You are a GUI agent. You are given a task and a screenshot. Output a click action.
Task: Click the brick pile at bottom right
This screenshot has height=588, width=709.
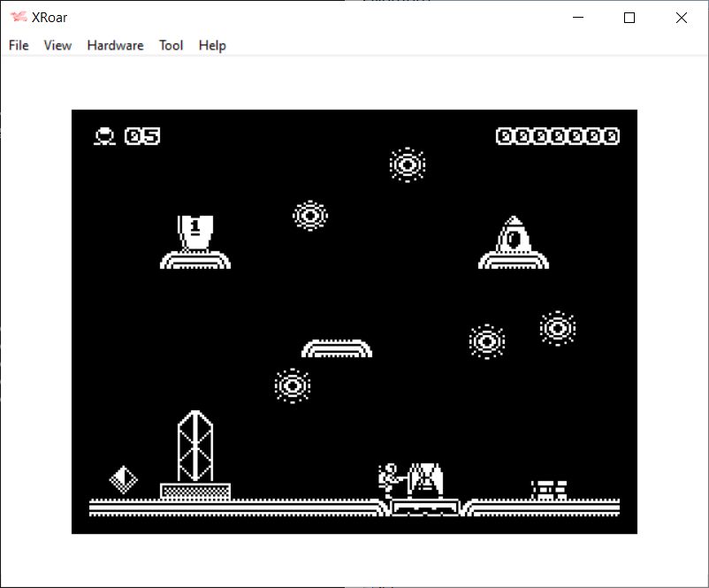tap(549, 490)
